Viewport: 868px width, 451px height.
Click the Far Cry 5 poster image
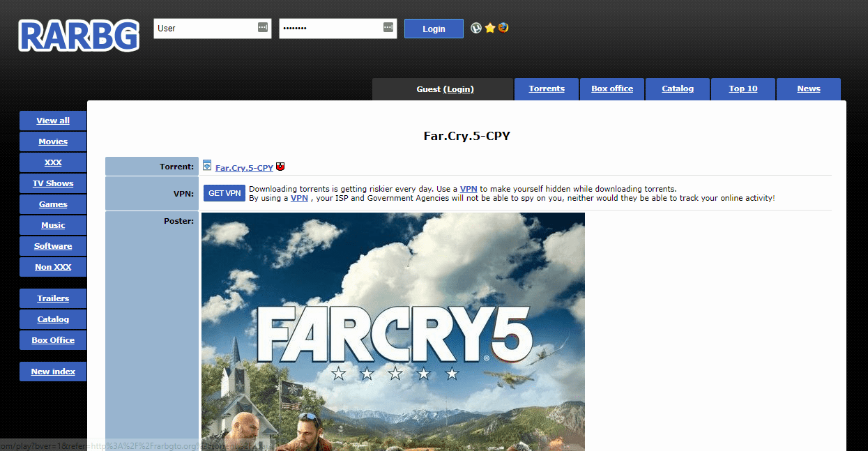(x=393, y=331)
